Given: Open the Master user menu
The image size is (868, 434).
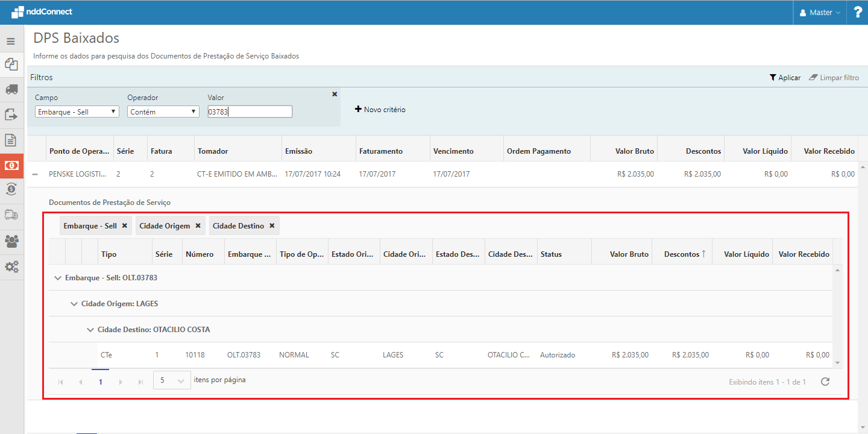Looking at the screenshot, I should pyautogui.click(x=820, y=13).
